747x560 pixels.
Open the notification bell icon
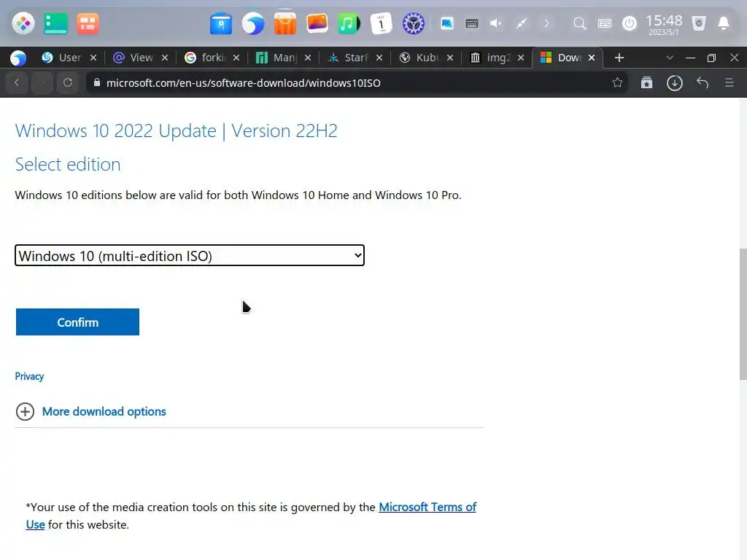coord(723,23)
